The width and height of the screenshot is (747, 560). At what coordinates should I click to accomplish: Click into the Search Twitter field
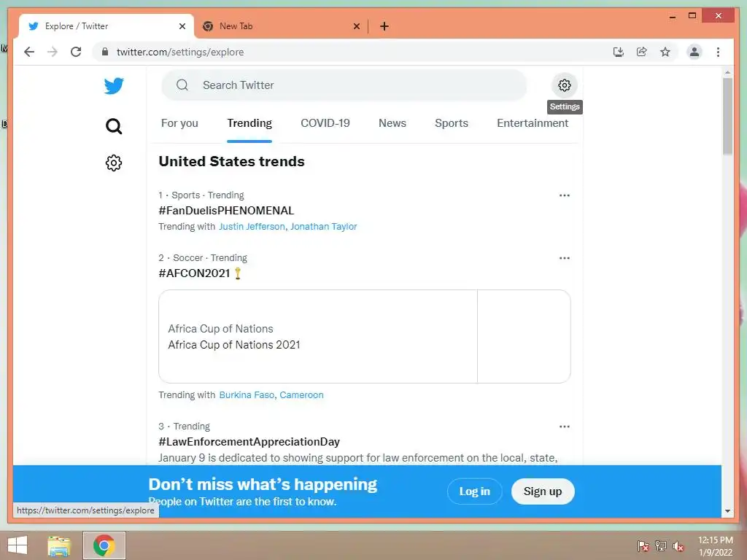(344, 85)
